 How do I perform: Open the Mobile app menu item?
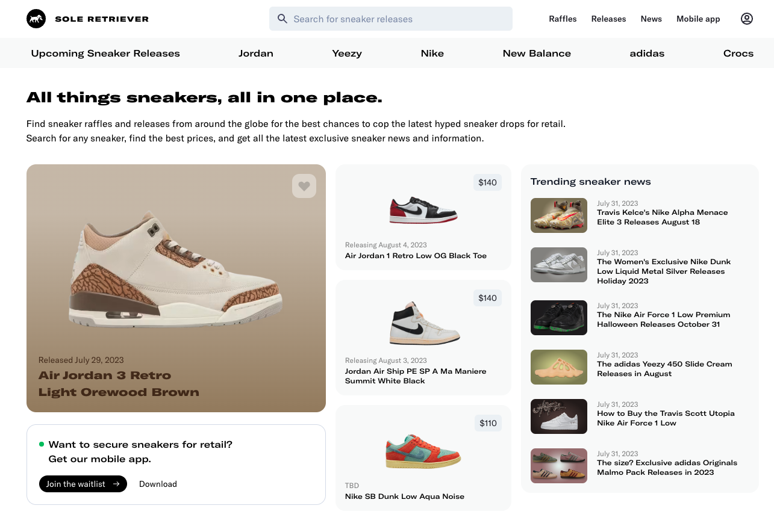[x=698, y=19]
